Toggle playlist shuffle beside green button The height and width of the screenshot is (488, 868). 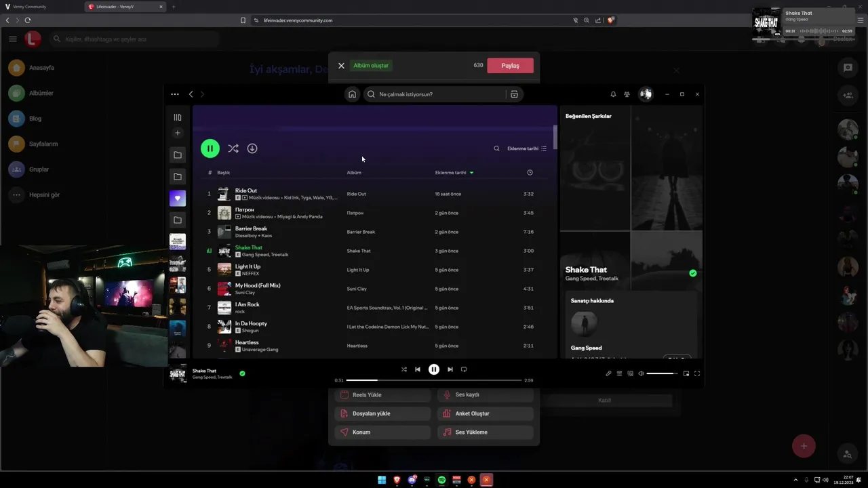click(233, 148)
